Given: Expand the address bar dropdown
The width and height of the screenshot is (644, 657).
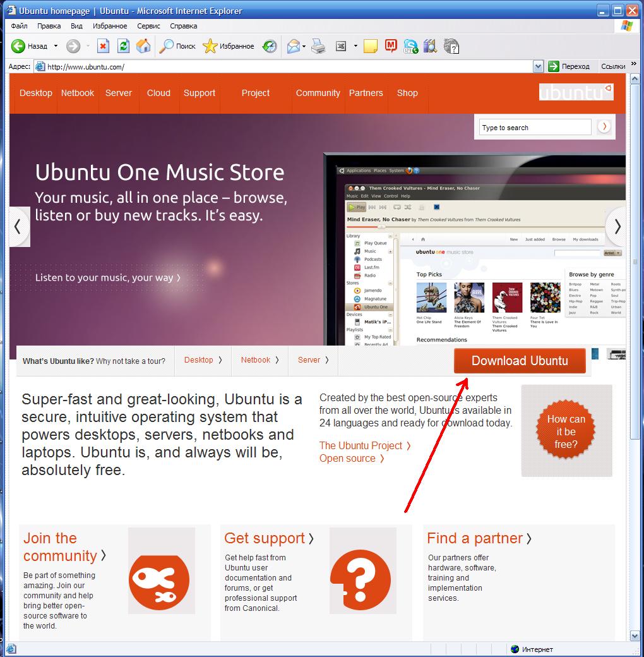Looking at the screenshot, I should [x=539, y=66].
